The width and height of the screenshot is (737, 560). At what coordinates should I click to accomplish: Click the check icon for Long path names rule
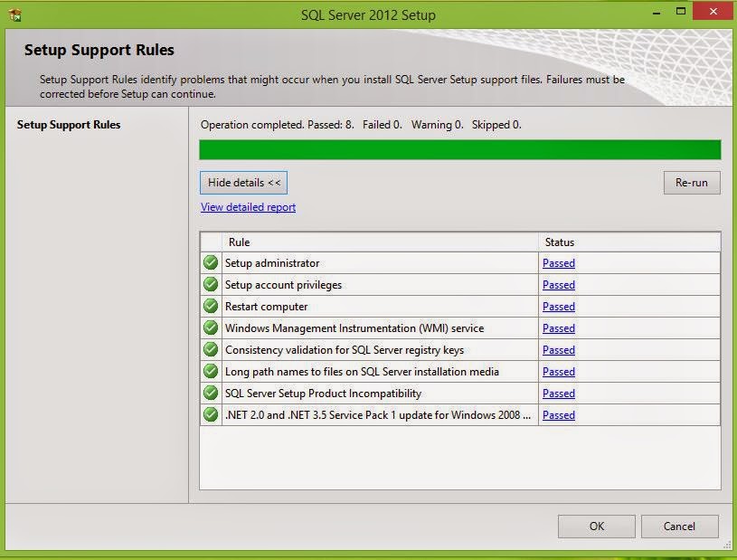click(211, 371)
